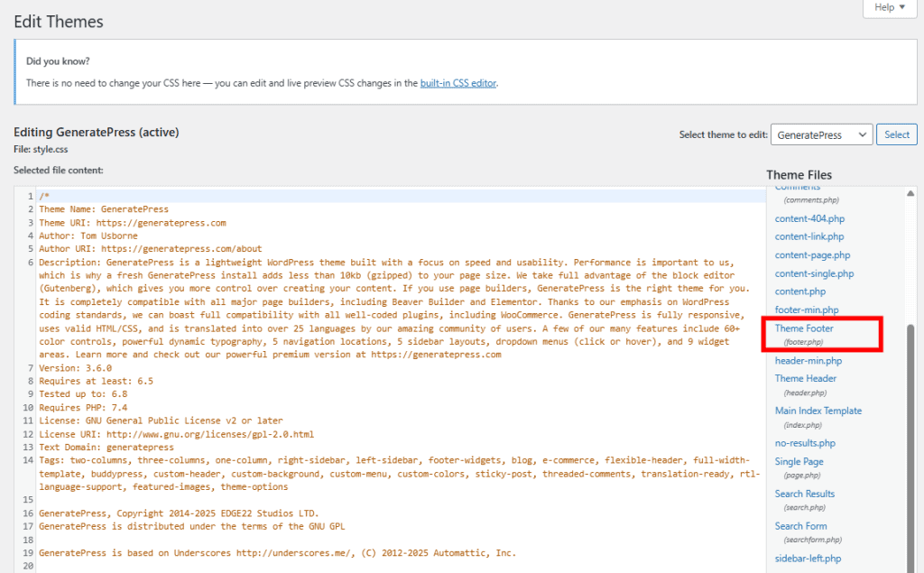This screenshot has height=573, width=924.
Task: Open the built-in CSS editor link
Action: (457, 82)
